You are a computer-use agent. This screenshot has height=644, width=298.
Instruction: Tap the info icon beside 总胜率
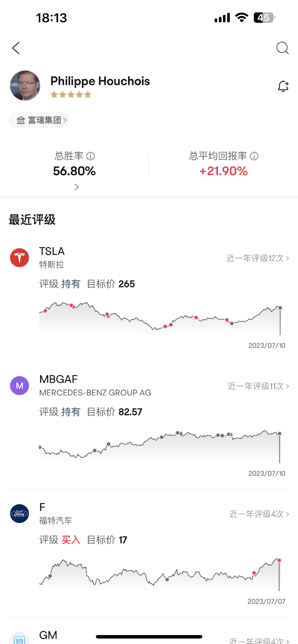pyautogui.click(x=90, y=156)
